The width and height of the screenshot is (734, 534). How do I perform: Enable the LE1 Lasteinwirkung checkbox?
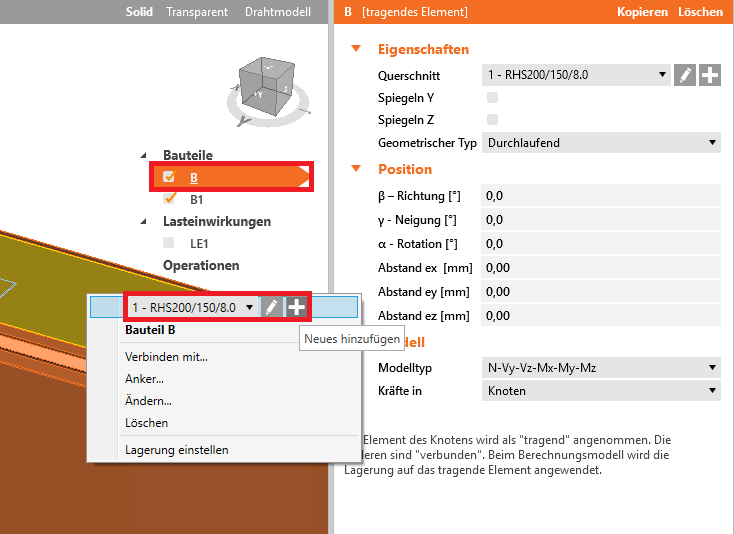(169, 242)
